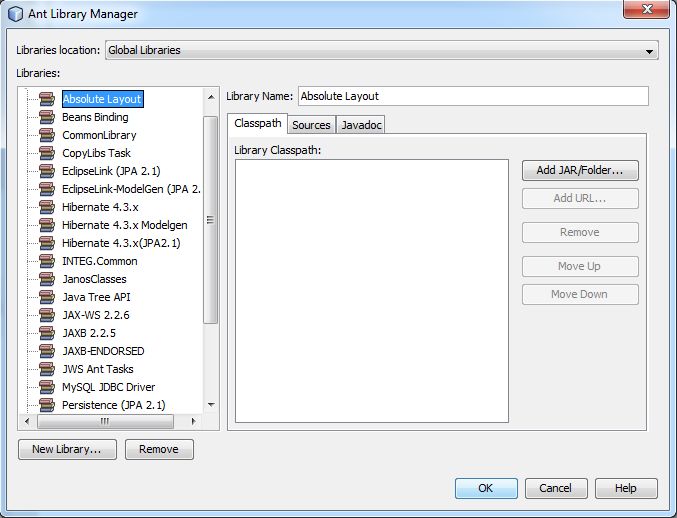Click the Cancel button
Screen dimensions: 677x518
click(x=556, y=488)
